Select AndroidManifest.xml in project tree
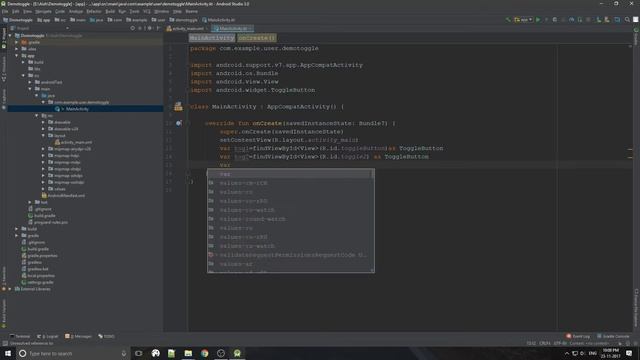Image resolution: width=640 pixels, height=360 pixels. pos(63,196)
